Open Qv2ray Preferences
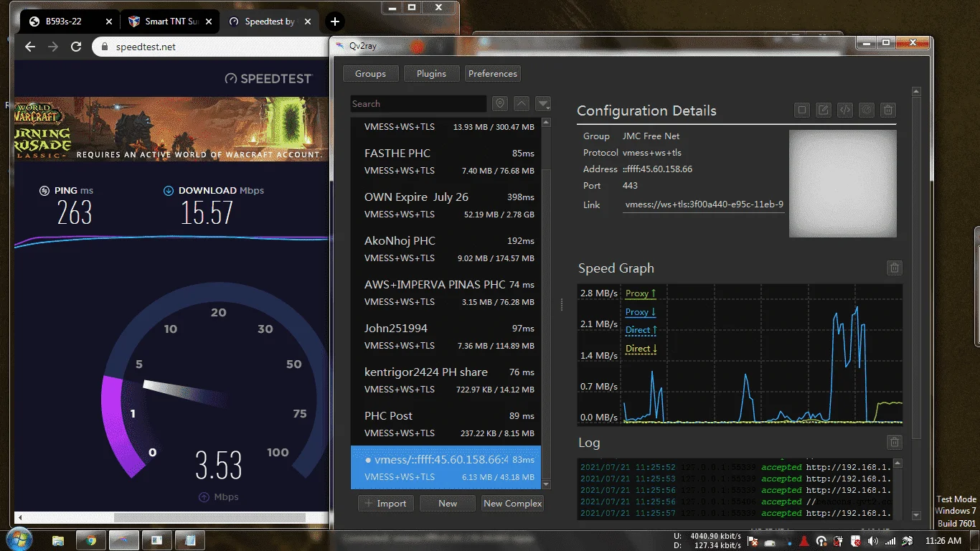 pyautogui.click(x=492, y=74)
